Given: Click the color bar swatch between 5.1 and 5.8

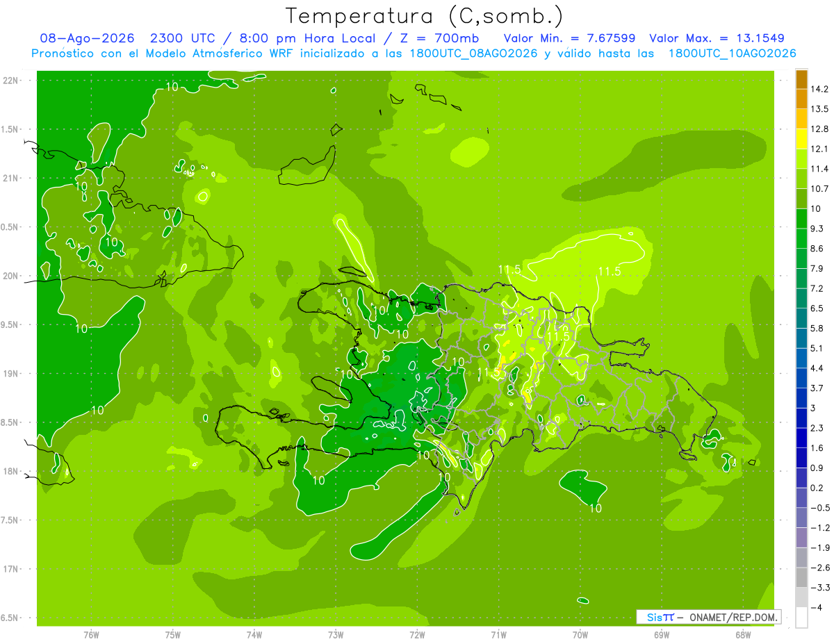Looking at the screenshot, I should 801,338.
